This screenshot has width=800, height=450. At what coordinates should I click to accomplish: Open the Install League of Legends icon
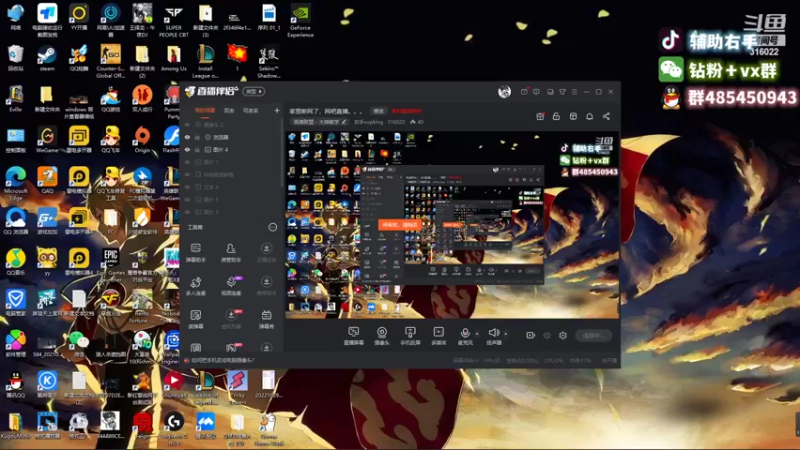pyautogui.click(x=205, y=61)
